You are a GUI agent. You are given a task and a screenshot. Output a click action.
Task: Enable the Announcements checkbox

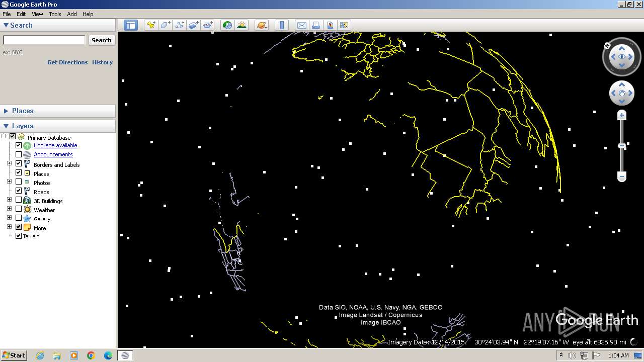(19, 154)
